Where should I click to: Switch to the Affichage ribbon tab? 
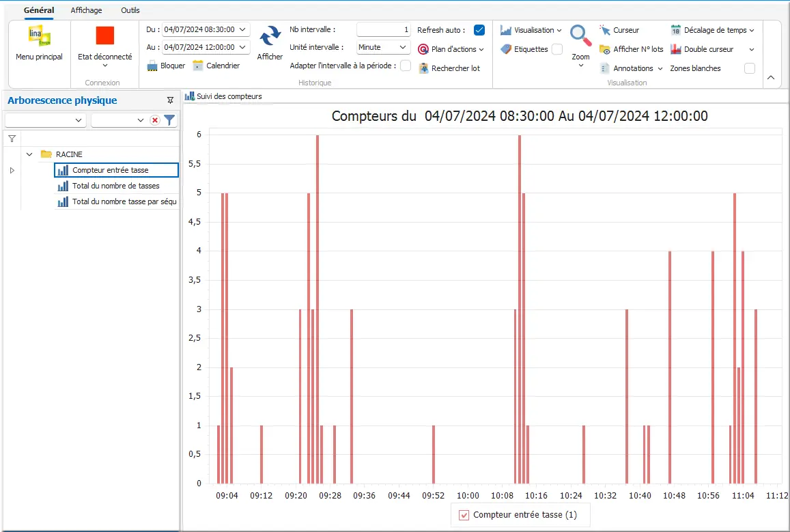tap(86, 10)
